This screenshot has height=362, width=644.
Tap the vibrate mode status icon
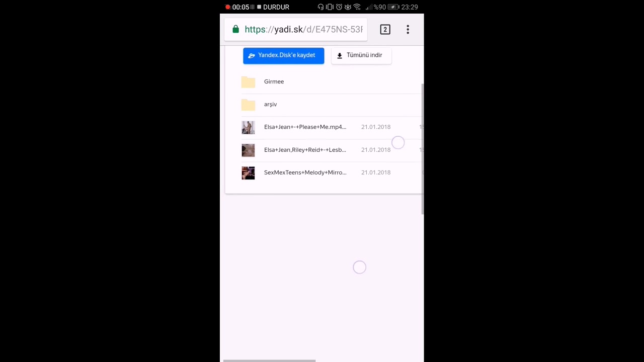(330, 7)
